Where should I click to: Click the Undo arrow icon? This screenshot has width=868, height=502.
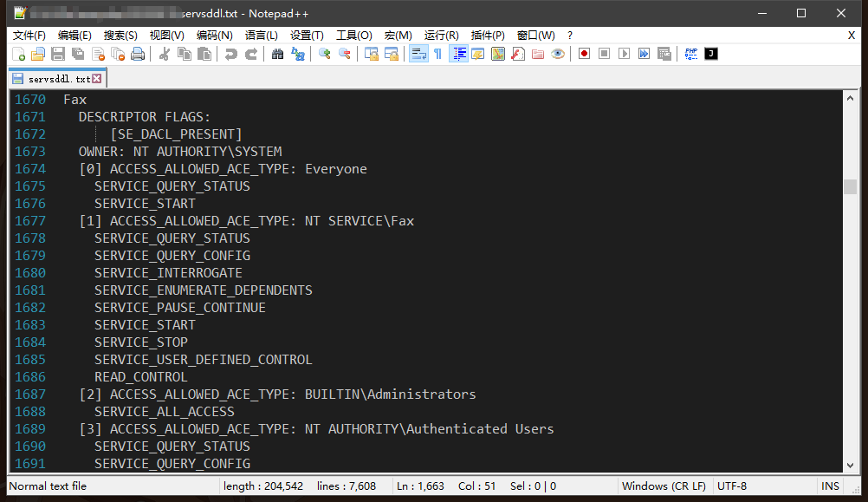pos(230,54)
